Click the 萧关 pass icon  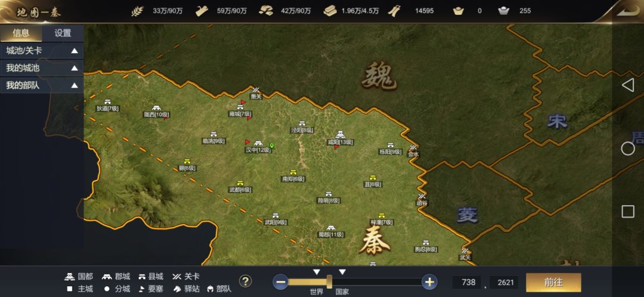click(x=256, y=89)
